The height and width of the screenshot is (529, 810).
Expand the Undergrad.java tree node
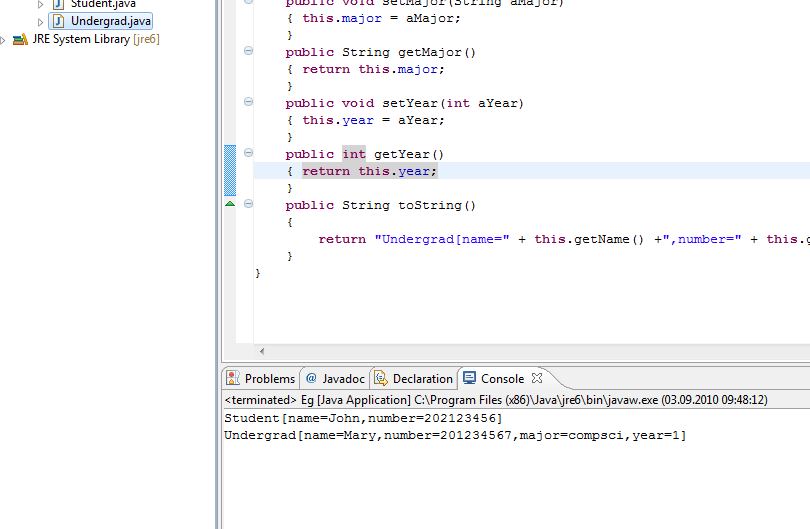click(x=40, y=22)
